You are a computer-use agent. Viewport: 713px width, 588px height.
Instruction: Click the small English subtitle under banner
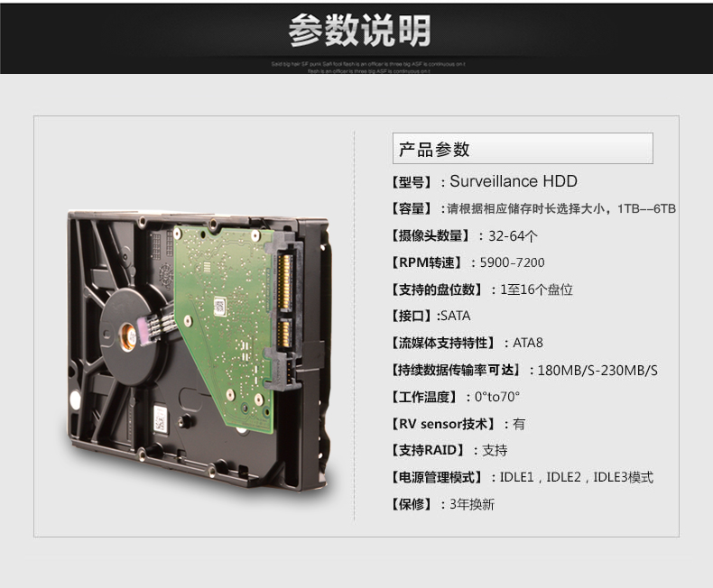pyautogui.click(x=368, y=68)
